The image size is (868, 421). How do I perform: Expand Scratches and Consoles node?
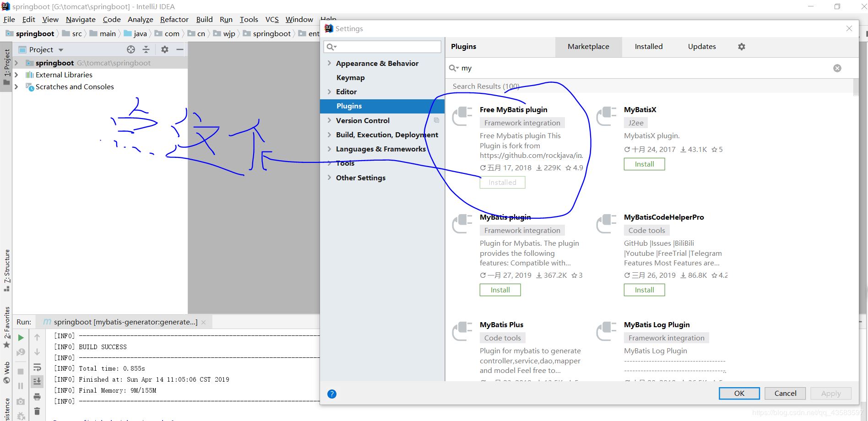tap(16, 86)
